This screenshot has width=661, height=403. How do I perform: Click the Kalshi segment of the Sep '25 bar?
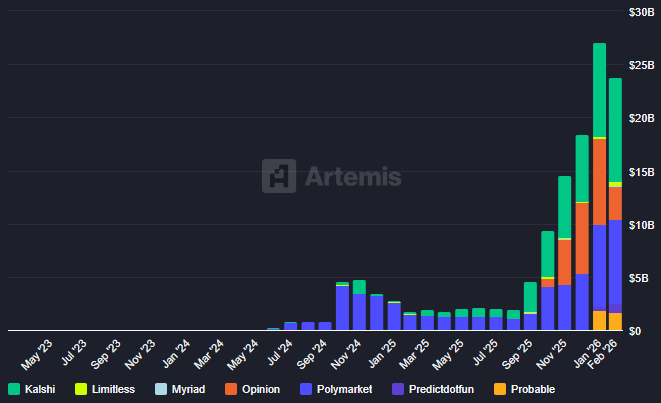(530, 297)
